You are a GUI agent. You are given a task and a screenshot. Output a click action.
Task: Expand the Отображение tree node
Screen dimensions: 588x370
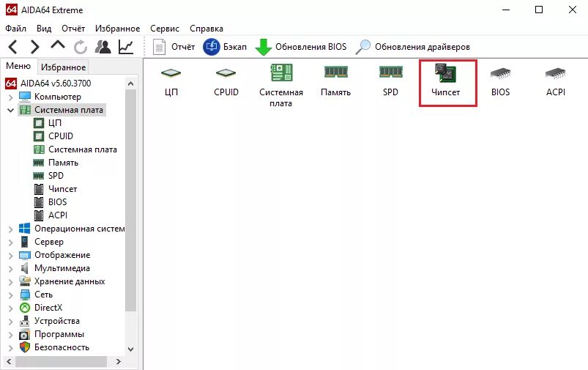pos(10,256)
